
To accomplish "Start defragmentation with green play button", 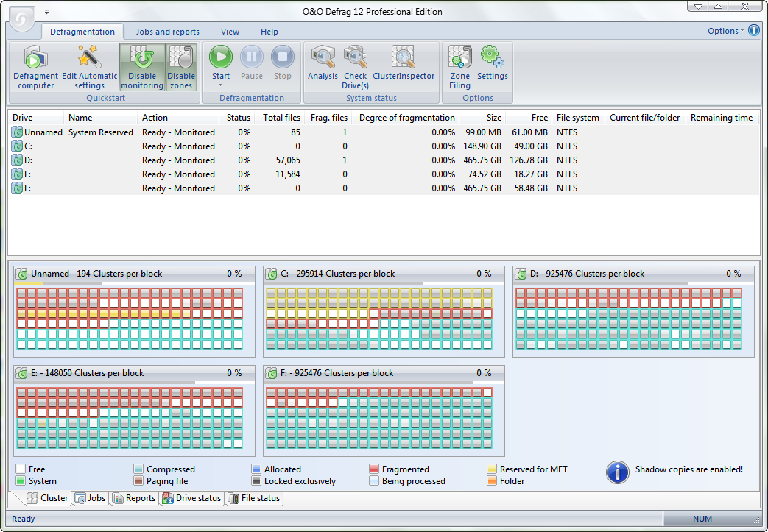I will click(221, 57).
